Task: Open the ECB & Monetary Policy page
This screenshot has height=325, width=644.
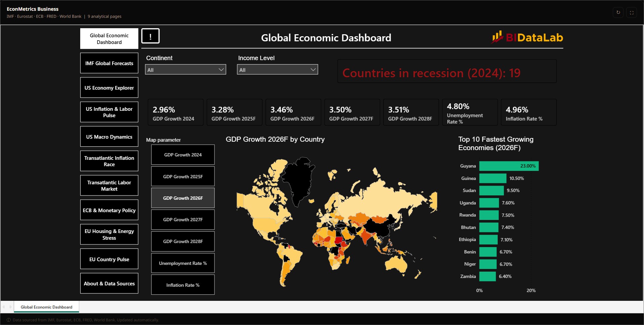Action: 109,210
